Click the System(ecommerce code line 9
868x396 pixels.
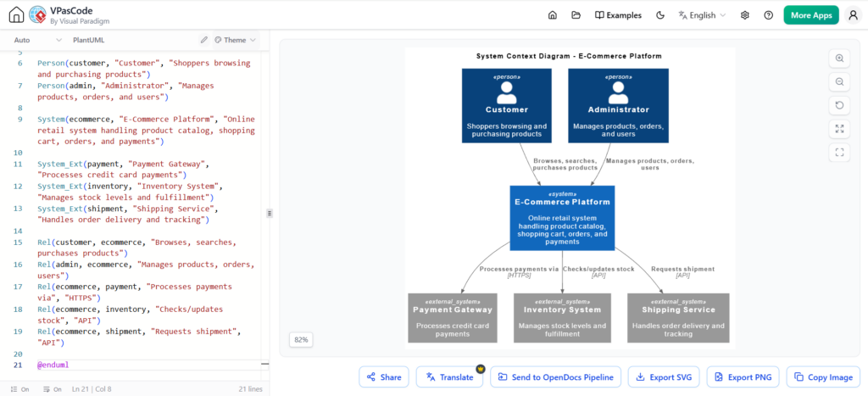pos(146,130)
